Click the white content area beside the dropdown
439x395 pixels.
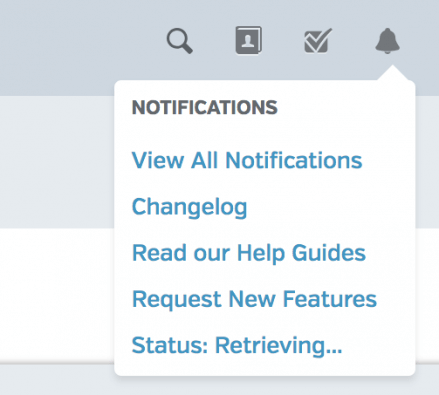point(57,295)
